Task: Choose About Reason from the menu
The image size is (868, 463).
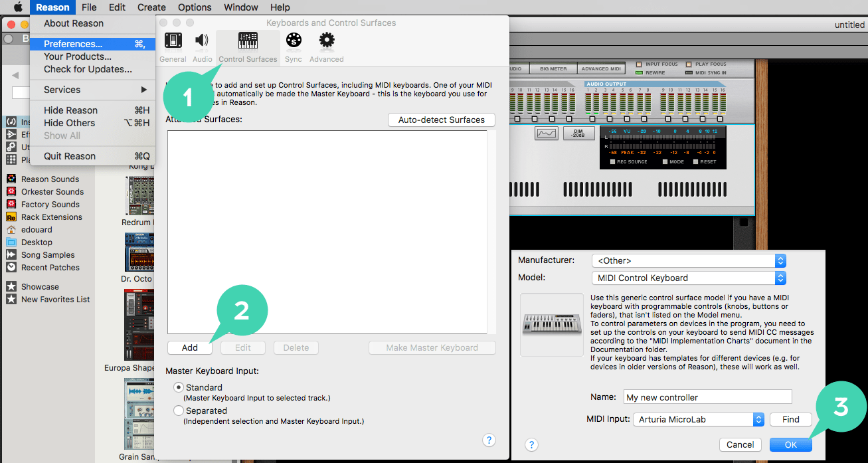Action: click(x=93, y=23)
